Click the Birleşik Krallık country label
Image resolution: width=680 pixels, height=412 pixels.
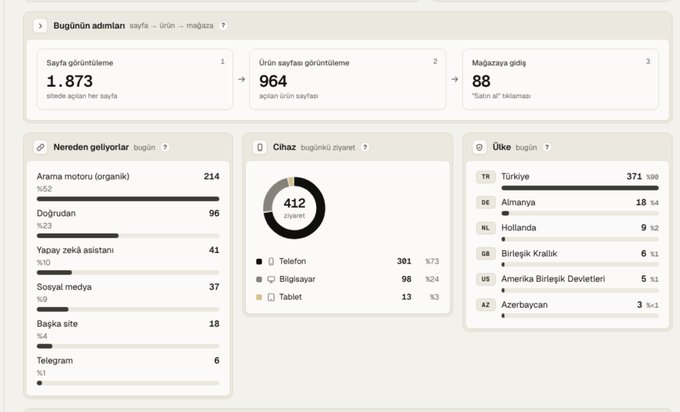tap(529, 254)
